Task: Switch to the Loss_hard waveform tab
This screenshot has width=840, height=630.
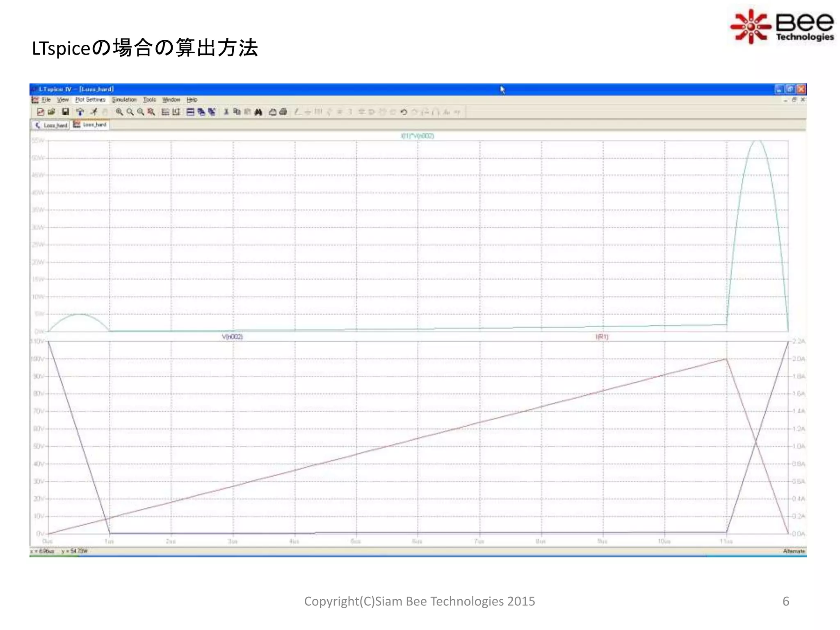Action: 90,125
